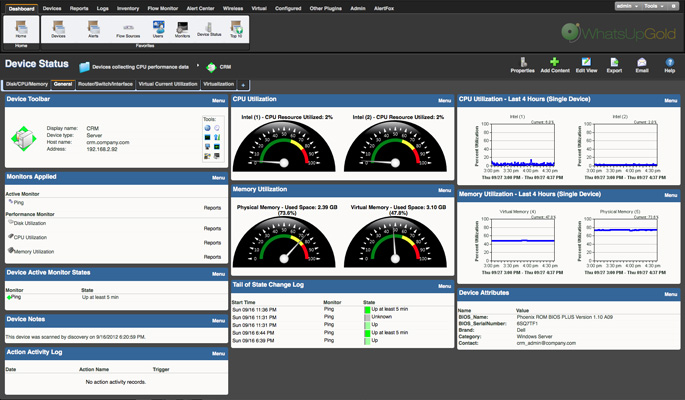Open the Flow Sources favorite
The width and height of the screenshot is (685, 400).
(x=128, y=29)
